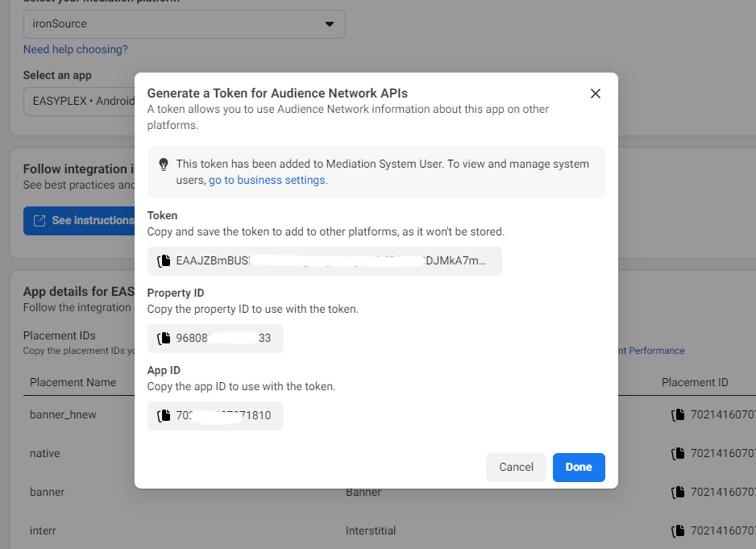Click the lightbulb info icon
The width and height of the screenshot is (756, 549).
tap(164, 164)
